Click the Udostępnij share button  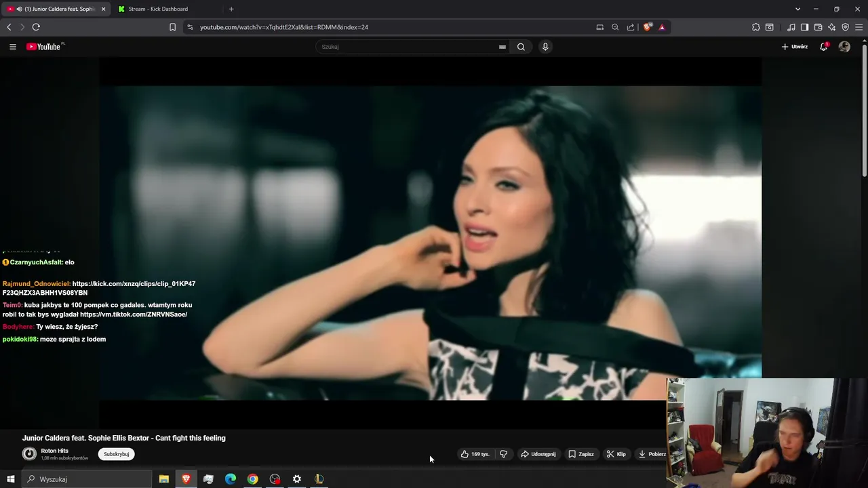[538, 454]
